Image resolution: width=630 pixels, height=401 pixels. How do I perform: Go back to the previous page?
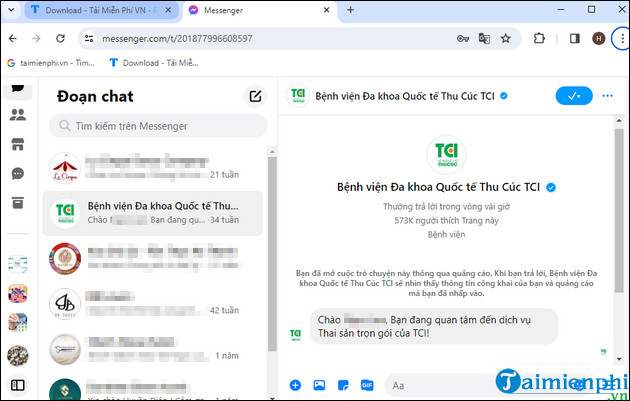point(13,39)
